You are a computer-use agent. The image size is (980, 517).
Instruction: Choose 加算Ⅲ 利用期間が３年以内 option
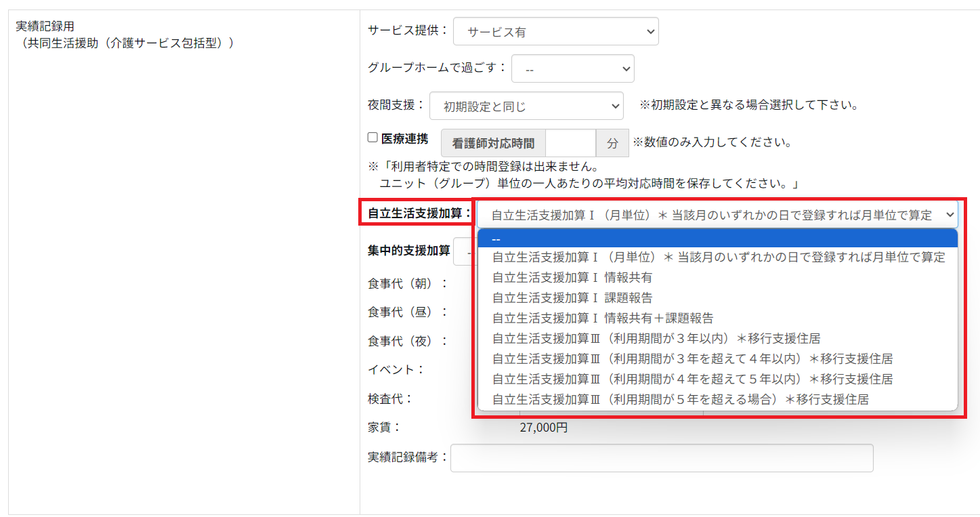click(x=717, y=339)
